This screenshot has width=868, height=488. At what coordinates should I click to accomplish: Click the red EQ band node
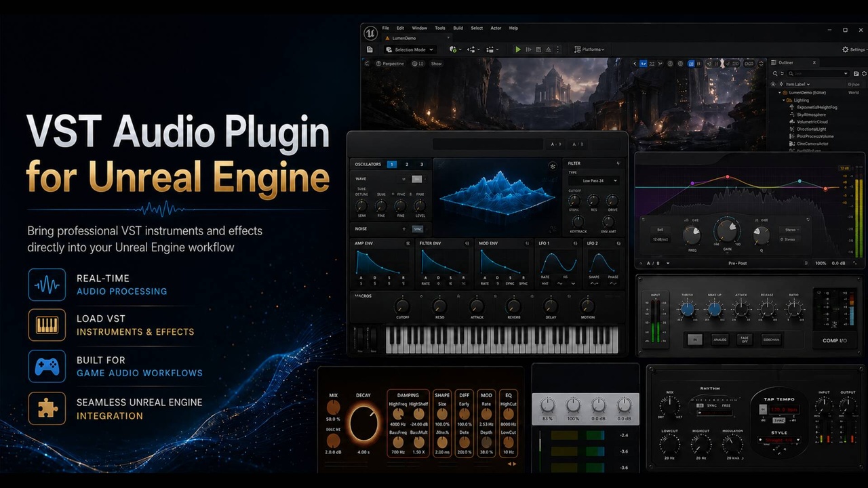[x=728, y=177]
